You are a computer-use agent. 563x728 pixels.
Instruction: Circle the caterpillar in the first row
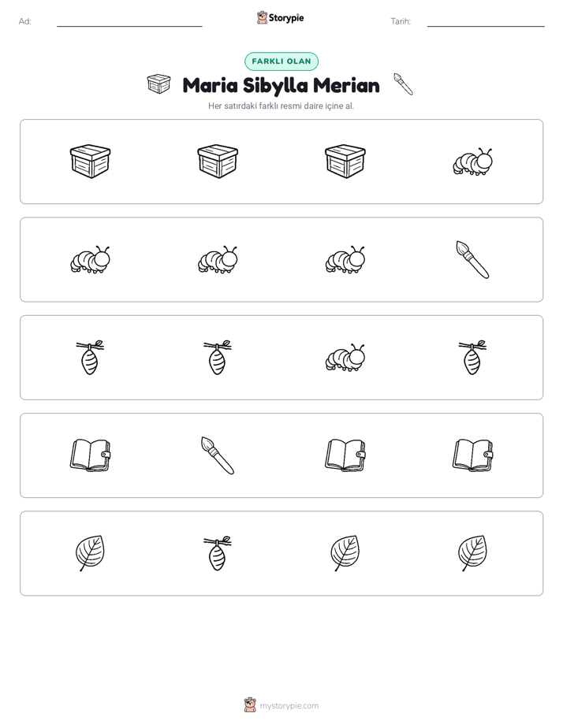click(x=472, y=162)
